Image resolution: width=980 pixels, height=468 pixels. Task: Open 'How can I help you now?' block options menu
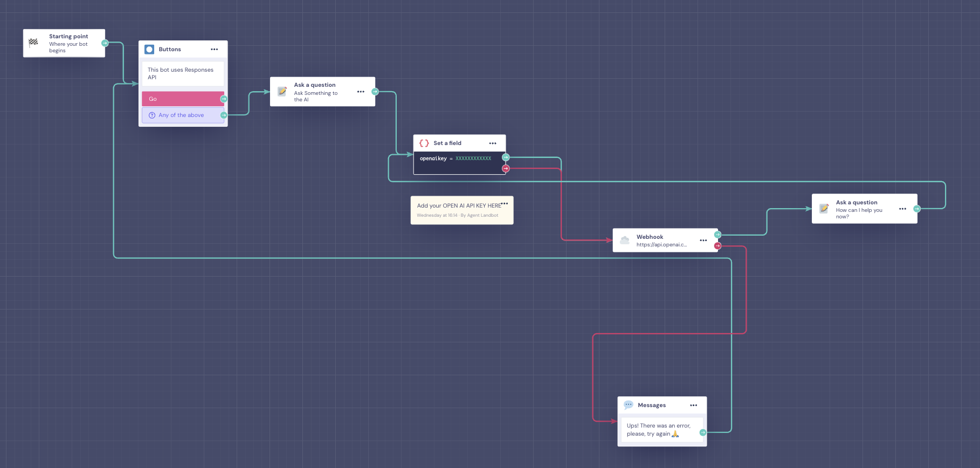click(902, 209)
